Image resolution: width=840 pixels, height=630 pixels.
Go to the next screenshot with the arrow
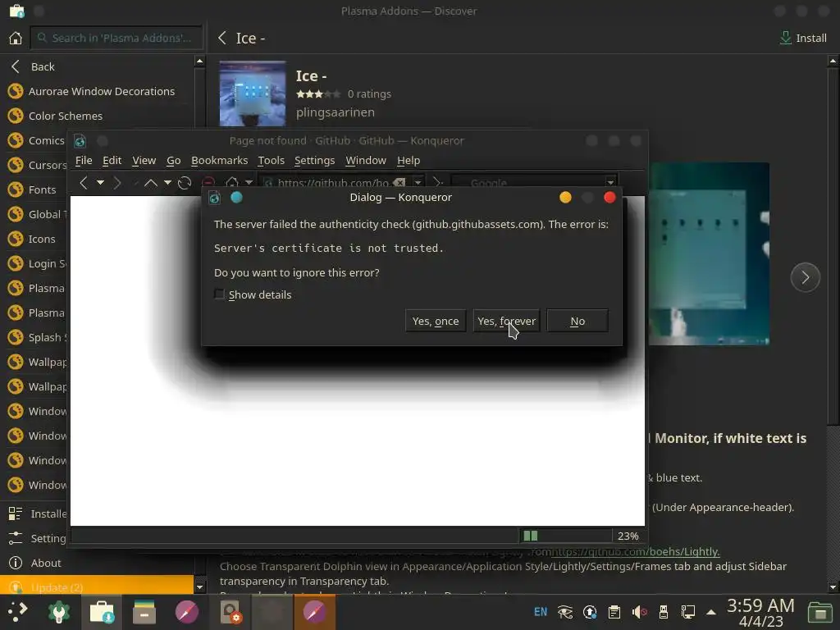[806, 277]
